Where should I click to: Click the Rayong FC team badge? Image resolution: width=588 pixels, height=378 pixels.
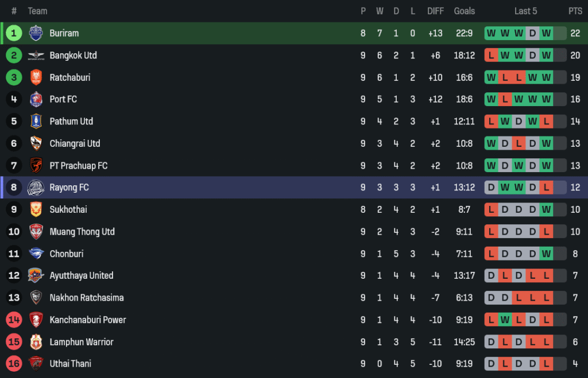point(36,188)
